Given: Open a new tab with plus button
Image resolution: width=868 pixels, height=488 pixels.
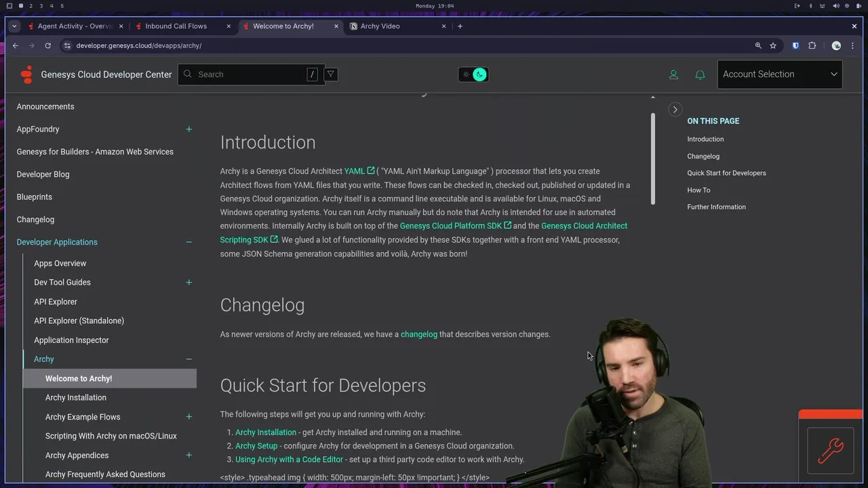Looking at the screenshot, I should [460, 26].
